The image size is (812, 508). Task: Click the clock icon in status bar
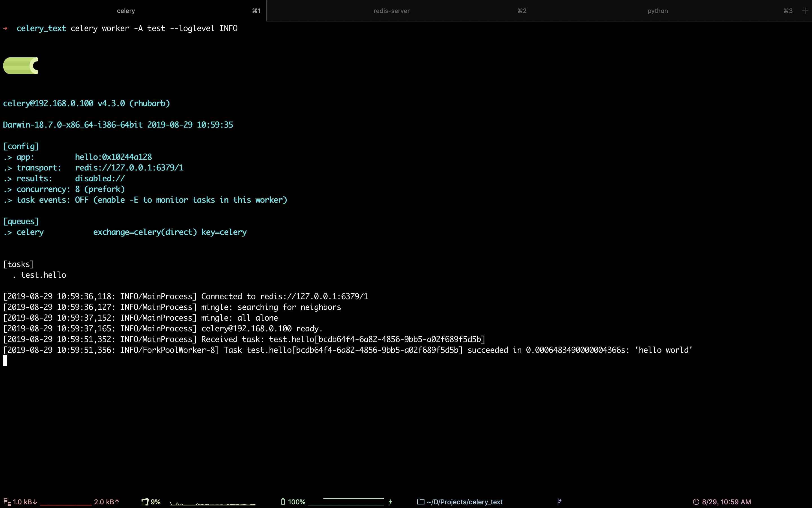(x=696, y=502)
